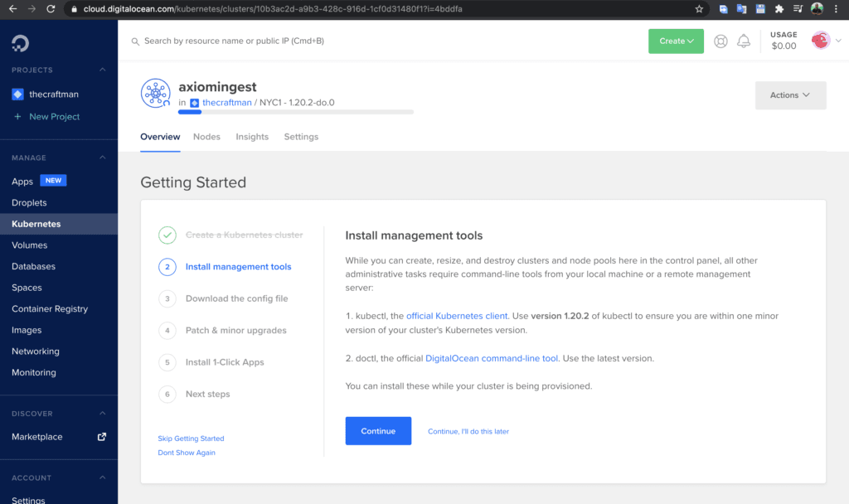The width and height of the screenshot is (849, 504).
Task: Click Skip Getting Started link
Action: click(192, 439)
